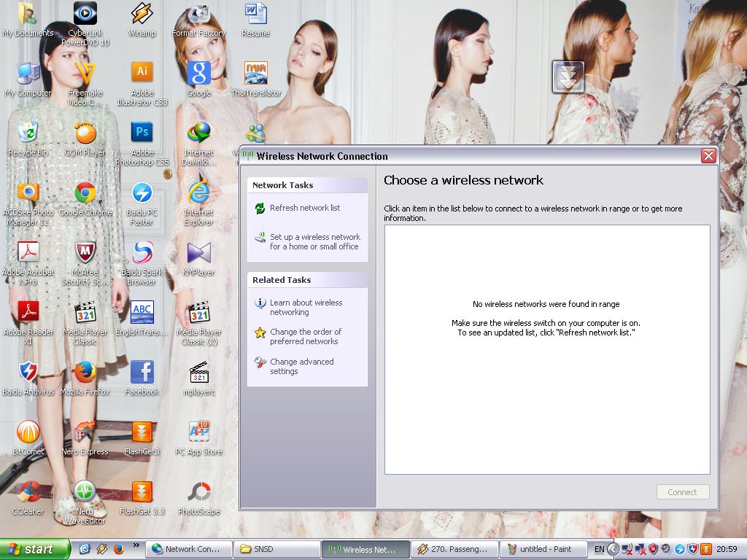The image size is (747, 560).
Task: Set up a wireless network for home
Action: (x=314, y=241)
